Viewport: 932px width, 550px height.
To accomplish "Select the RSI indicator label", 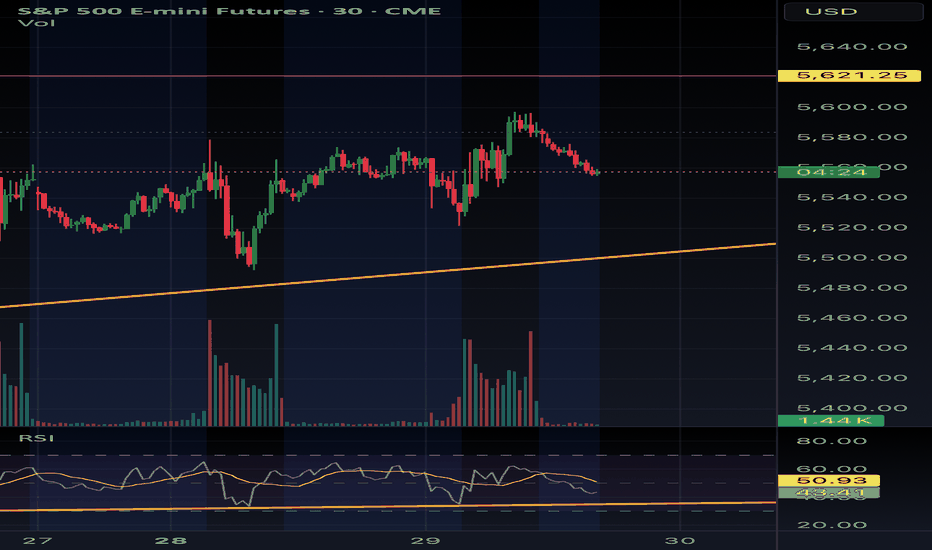I will [37, 438].
